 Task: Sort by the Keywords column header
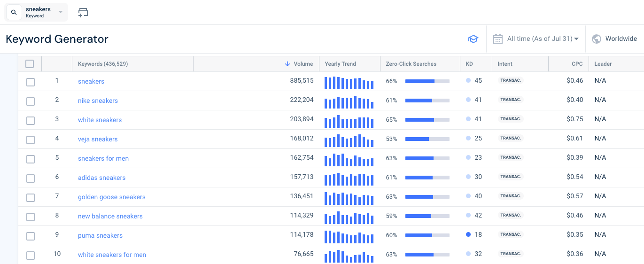103,64
